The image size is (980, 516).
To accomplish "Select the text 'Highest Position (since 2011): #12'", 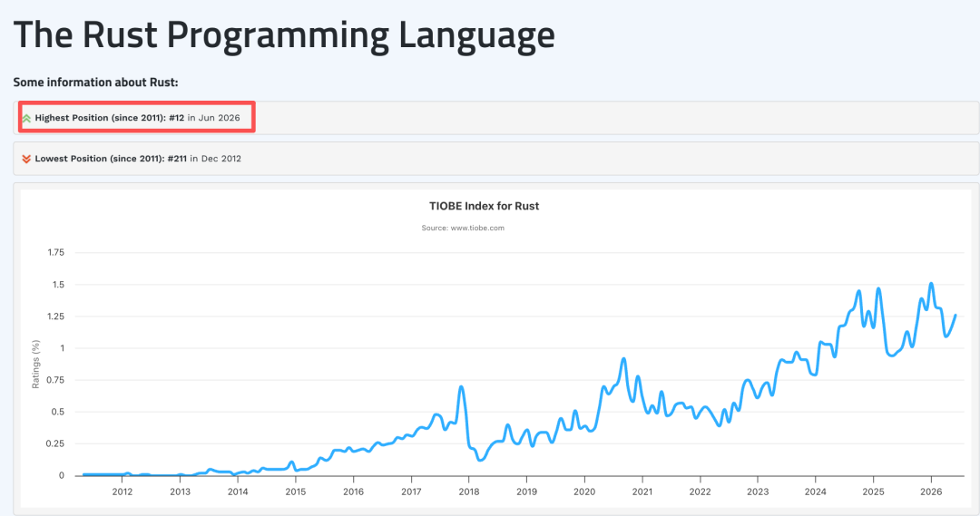I will (x=110, y=118).
